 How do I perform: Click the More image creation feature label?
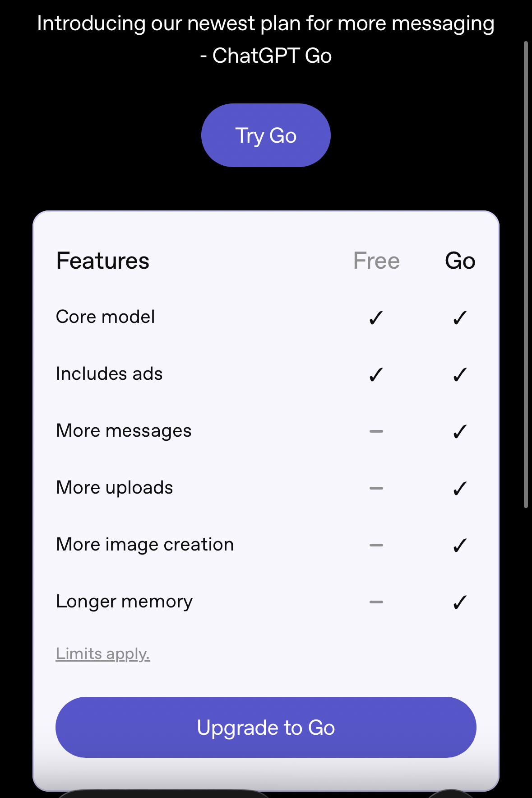(x=145, y=545)
